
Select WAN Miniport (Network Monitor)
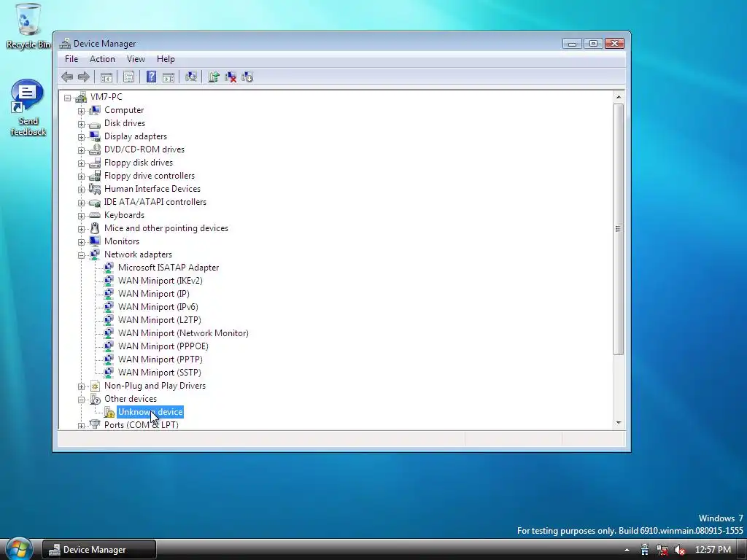pos(183,333)
